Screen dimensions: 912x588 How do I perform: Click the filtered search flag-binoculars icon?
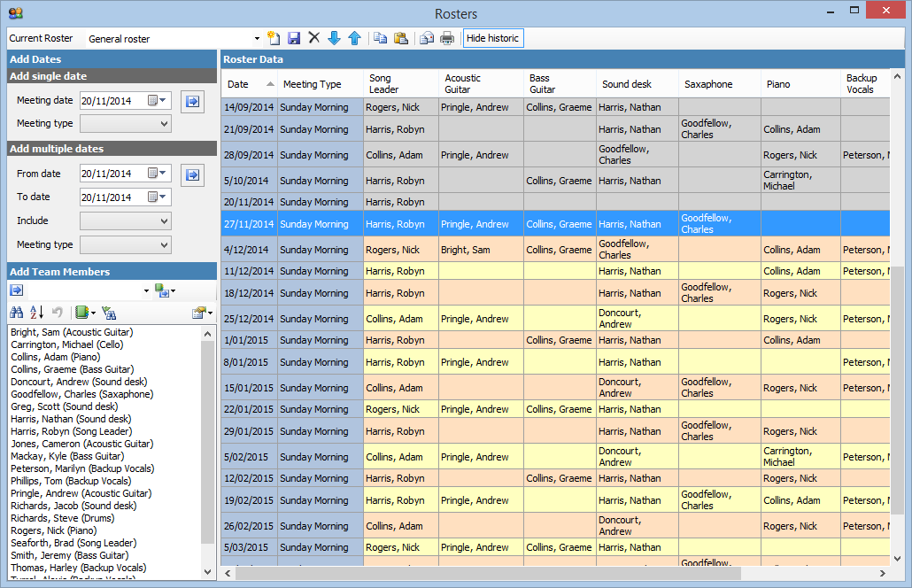[x=109, y=313]
